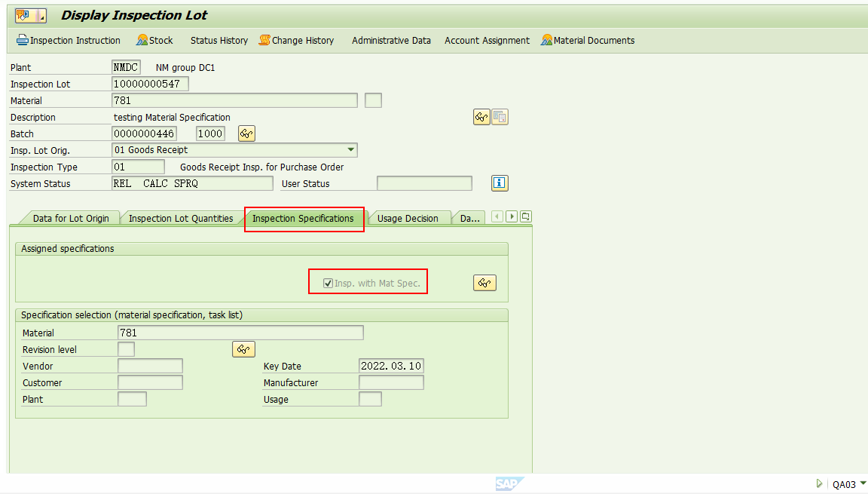Click the glasses icon beside Insp. with Mat Spec

[x=484, y=281]
